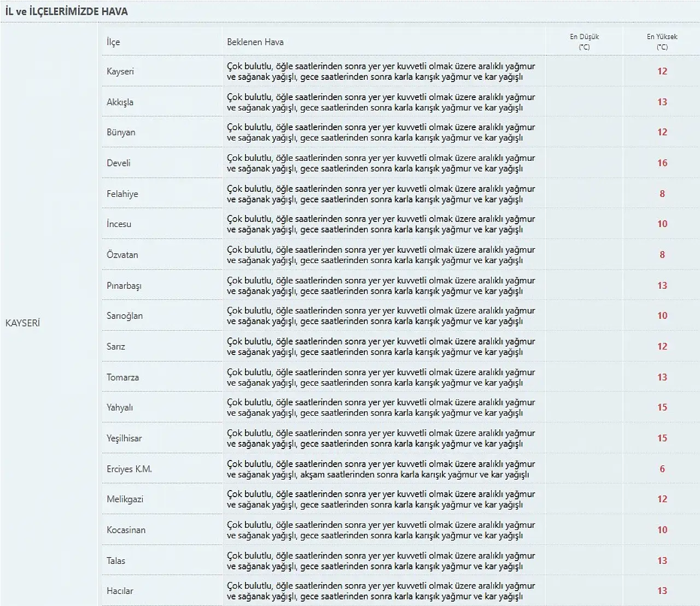Select the Talas district name
This screenshot has width=700, height=606.
coord(116,561)
